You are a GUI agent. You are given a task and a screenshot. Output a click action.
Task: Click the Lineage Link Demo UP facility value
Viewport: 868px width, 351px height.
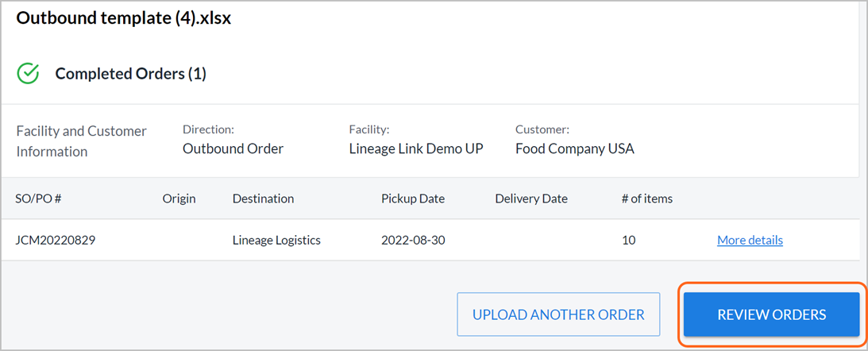pyautogui.click(x=416, y=149)
